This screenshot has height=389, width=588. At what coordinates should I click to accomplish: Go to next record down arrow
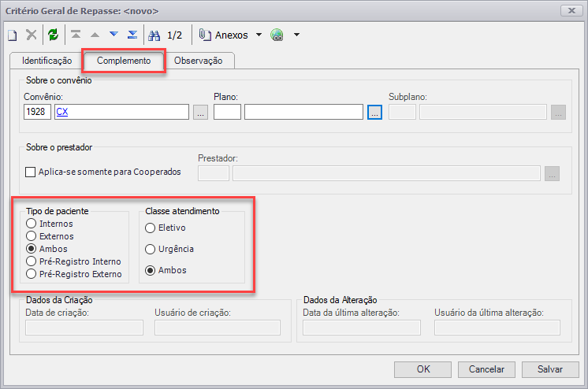point(114,35)
